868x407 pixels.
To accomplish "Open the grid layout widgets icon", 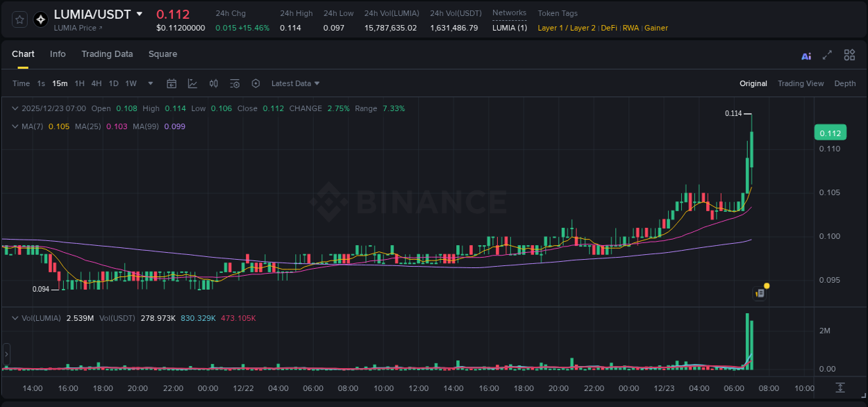I will pos(849,56).
